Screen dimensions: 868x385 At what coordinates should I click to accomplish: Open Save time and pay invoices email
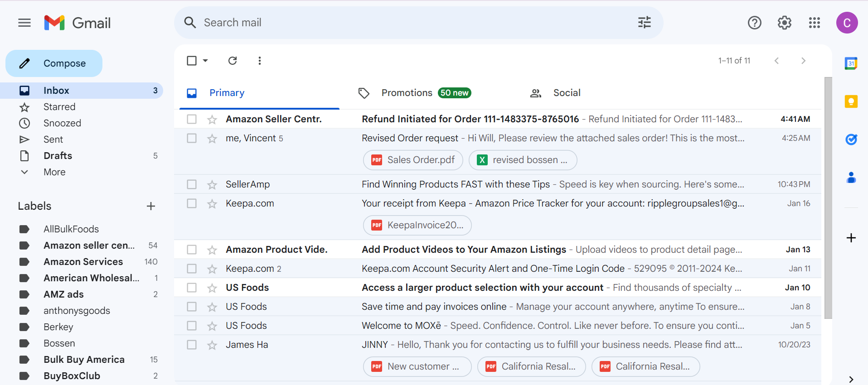point(498,307)
